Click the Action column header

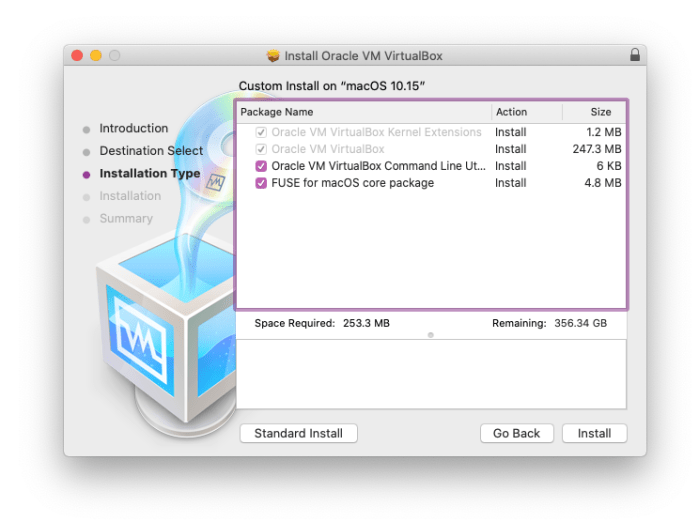pos(525,112)
